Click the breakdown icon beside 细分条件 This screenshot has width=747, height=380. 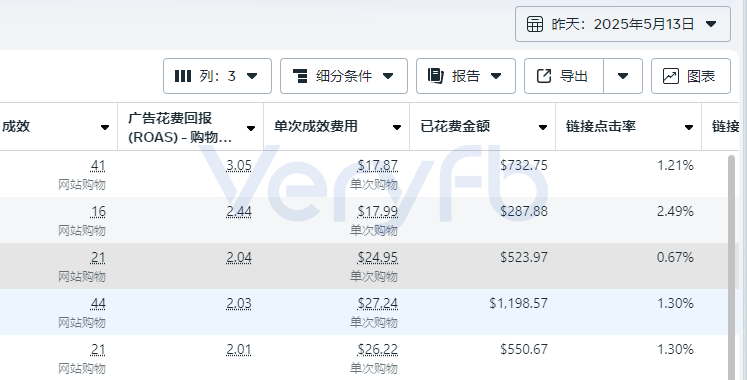tap(300, 76)
